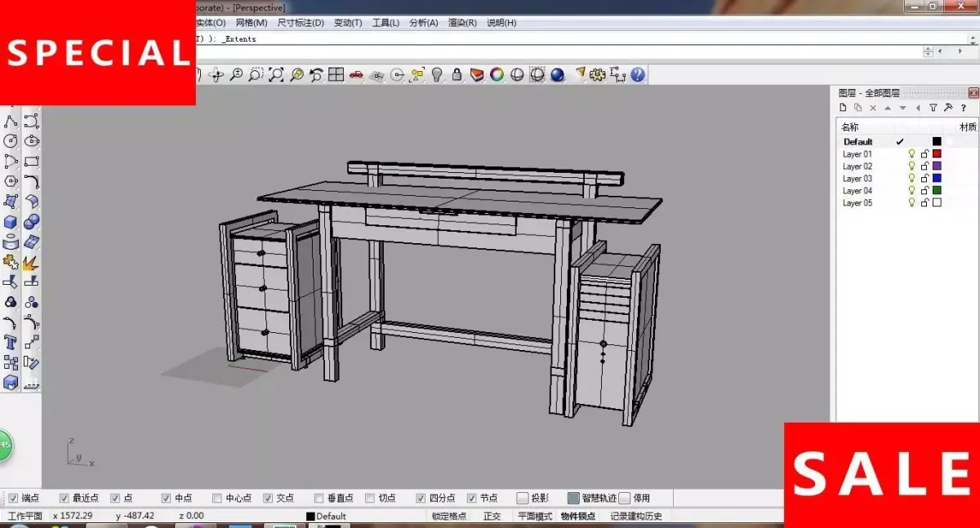Select the Layer 03 row name

coord(857,178)
